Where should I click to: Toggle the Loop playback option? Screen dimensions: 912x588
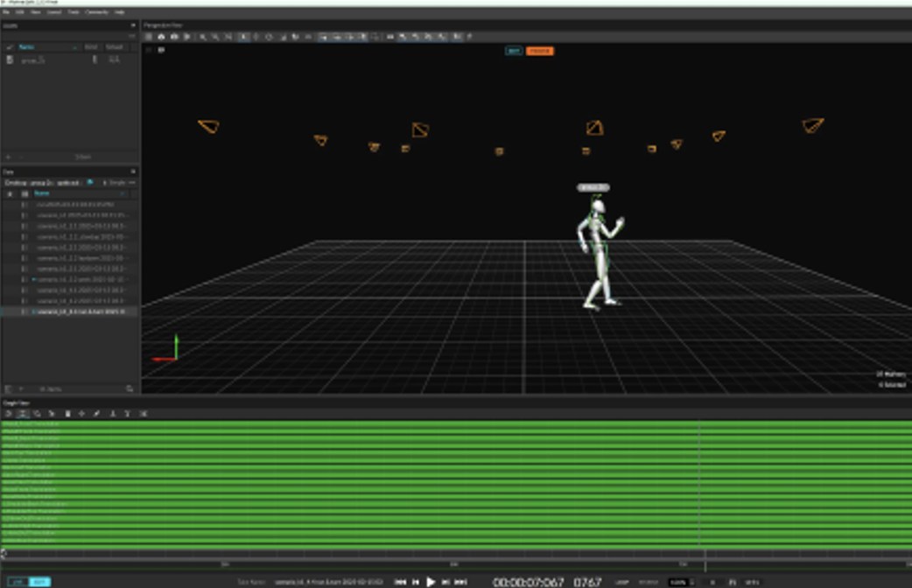tap(621, 582)
